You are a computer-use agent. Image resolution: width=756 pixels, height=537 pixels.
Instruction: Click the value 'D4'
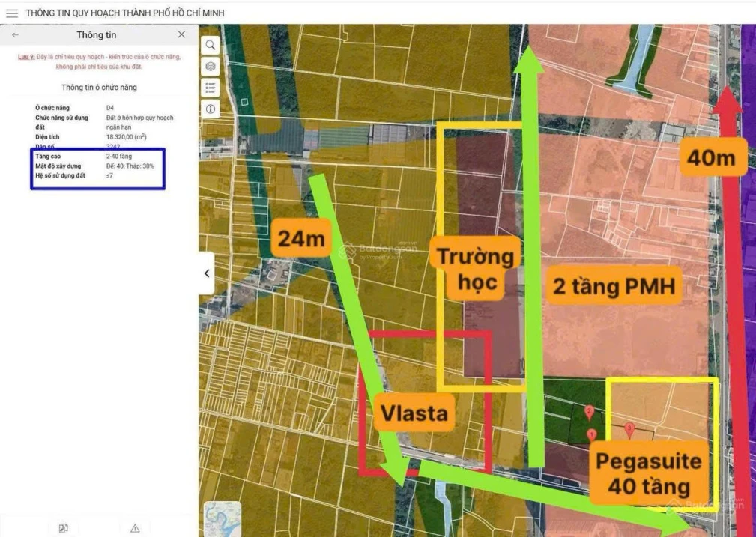[110, 108]
